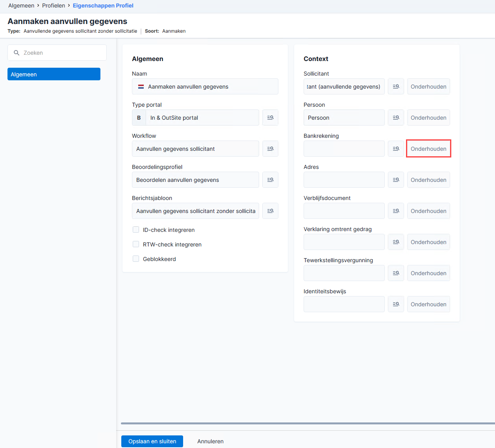Screen dimensions: 495x448
Task: Open lookup for Verklaring omtrent gedrag
Action: coord(396,242)
